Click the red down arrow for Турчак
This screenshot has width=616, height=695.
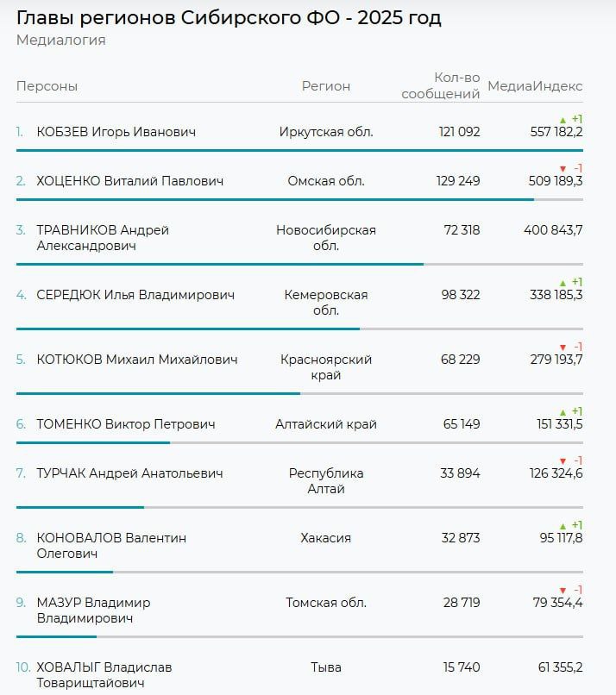(563, 461)
